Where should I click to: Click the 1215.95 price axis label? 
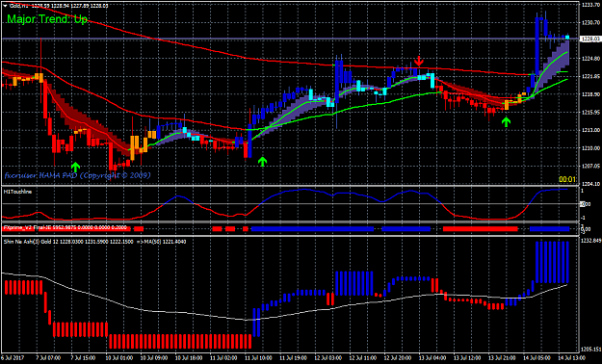[591, 112]
